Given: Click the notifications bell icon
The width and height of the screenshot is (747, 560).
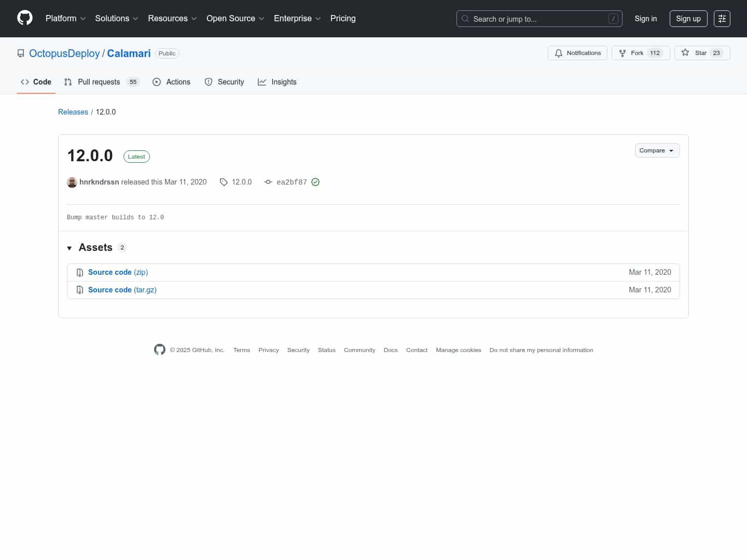Looking at the screenshot, I should [558, 52].
